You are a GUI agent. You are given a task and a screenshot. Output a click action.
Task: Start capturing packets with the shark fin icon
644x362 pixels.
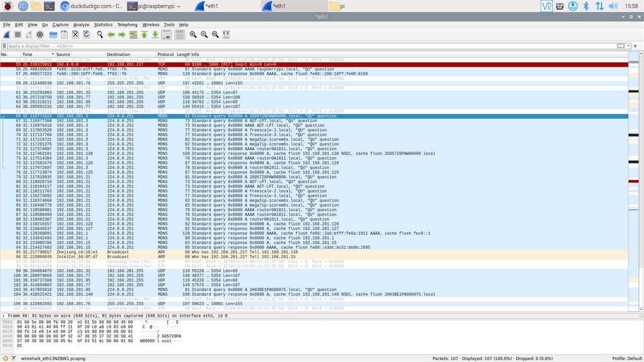[7, 35]
